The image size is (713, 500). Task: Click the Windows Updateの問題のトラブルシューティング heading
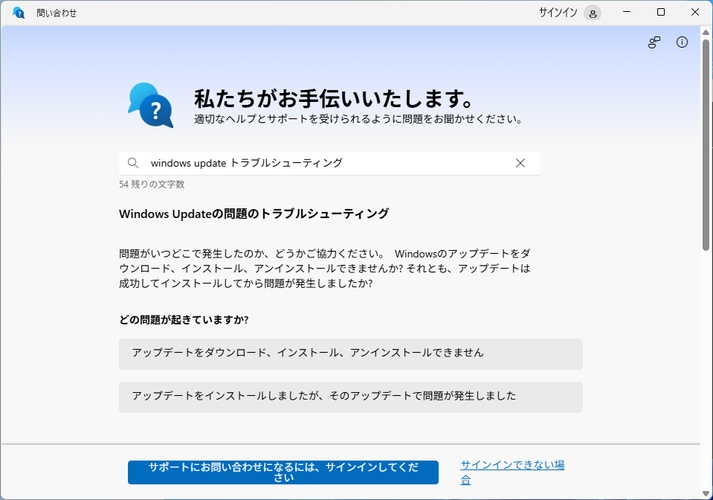(254, 214)
